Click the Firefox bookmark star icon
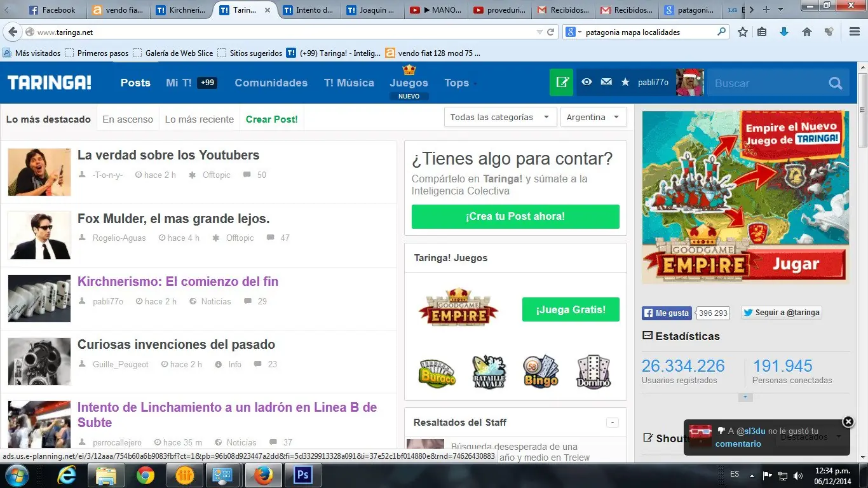This screenshot has width=868, height=488. (x=743, y=32)
